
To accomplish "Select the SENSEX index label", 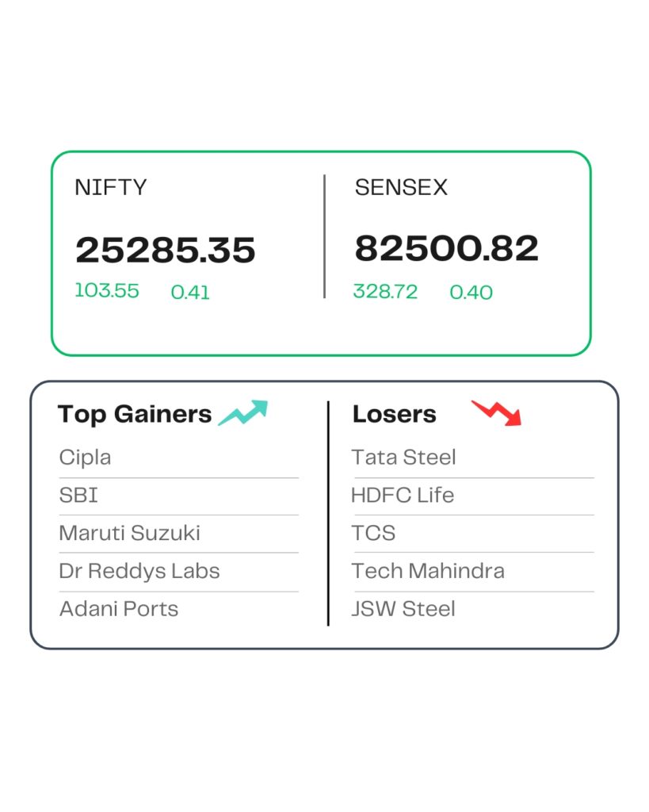I will [x=401, y=188].
